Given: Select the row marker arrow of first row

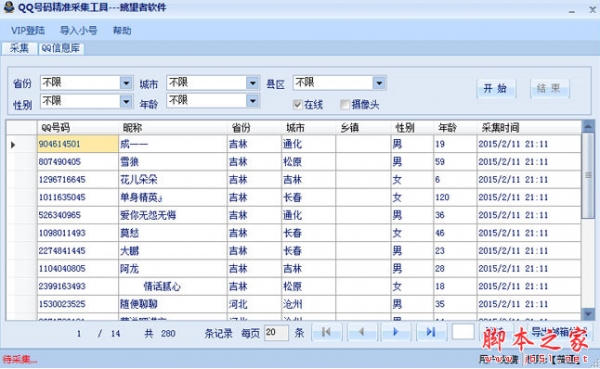Looking at the screenshot, I should [x=13, y=145].
